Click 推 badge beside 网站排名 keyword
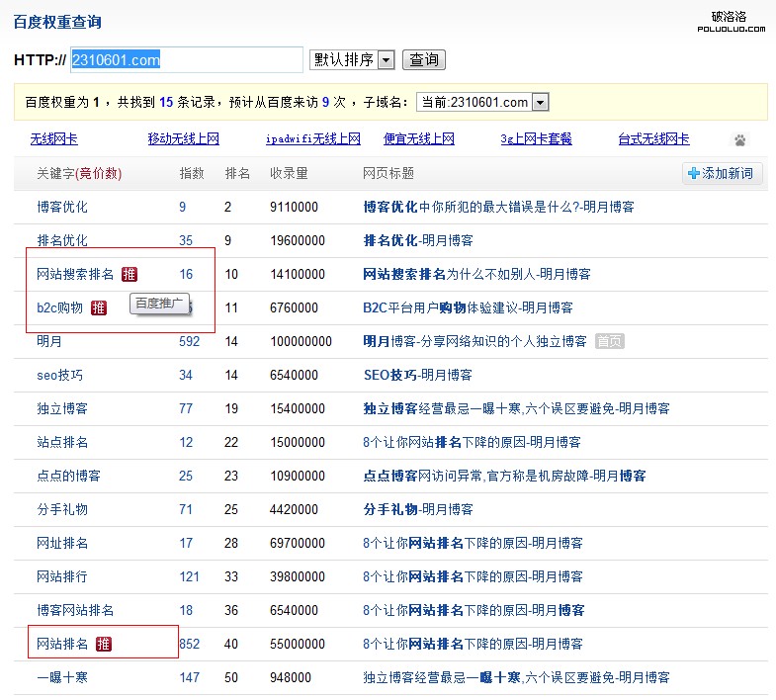 tap(104, 644)
